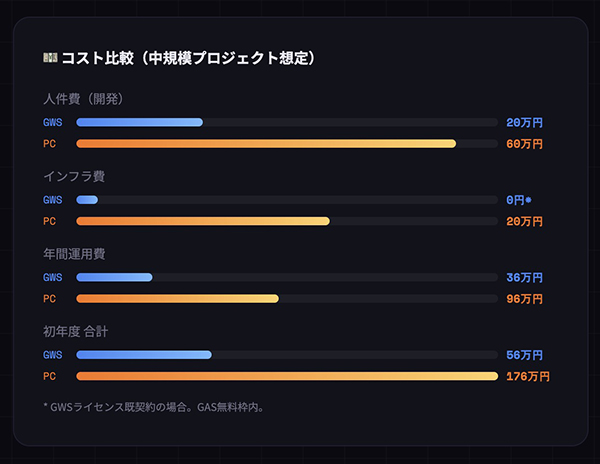Click the 0円 GWS infrastructure value

[x=516, y=200]
